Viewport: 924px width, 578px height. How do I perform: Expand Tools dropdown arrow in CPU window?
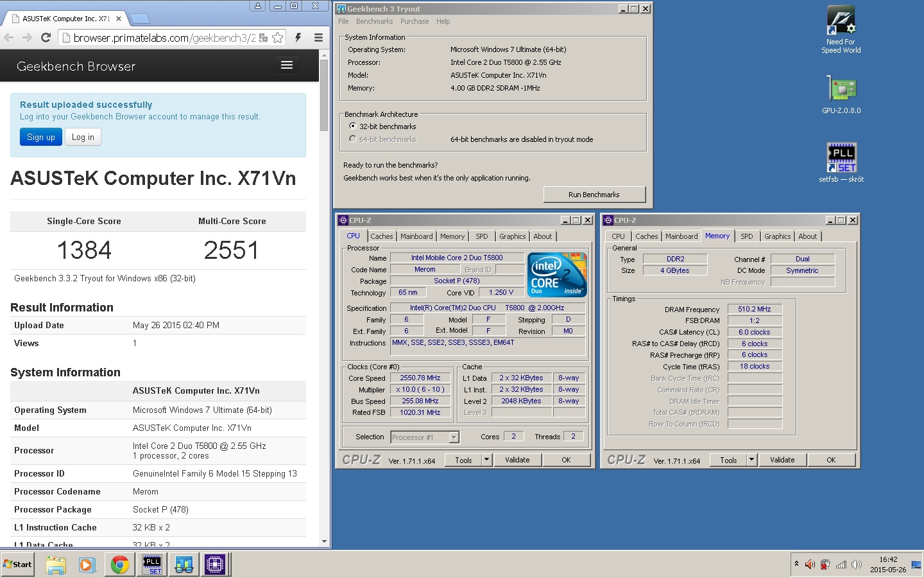486,460
